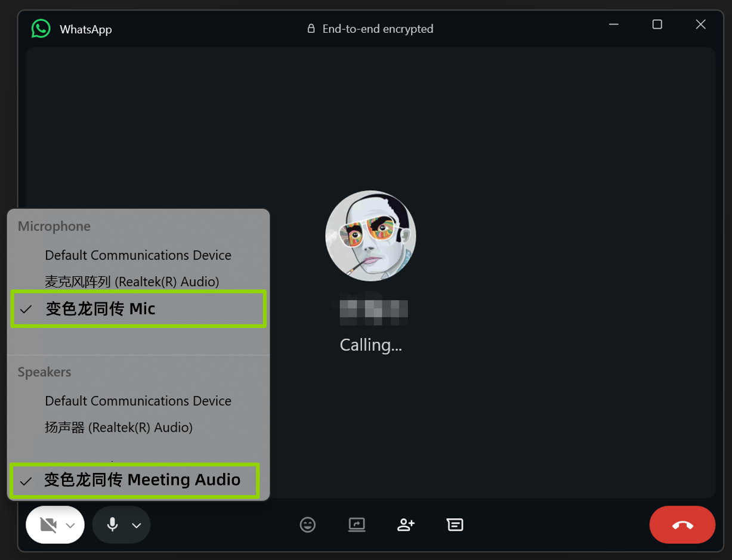
Task: Toggle the camera off button
Action: tap(48, 525)
